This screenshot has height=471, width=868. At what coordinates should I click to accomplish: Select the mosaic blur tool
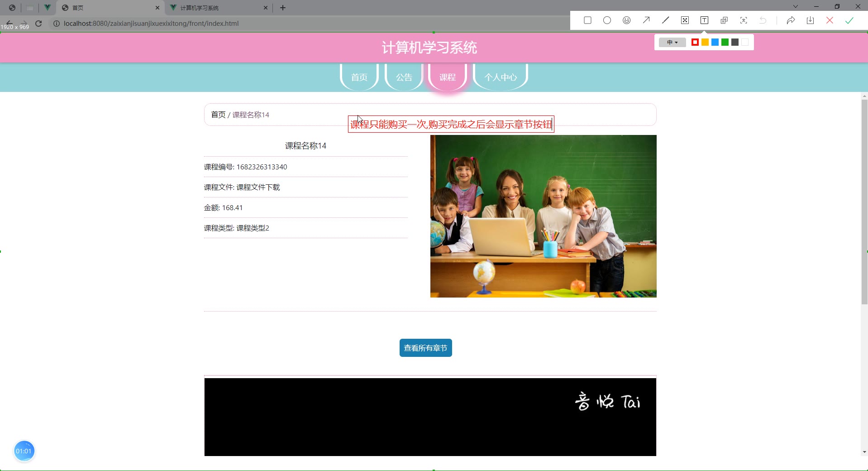coord(685,20)
